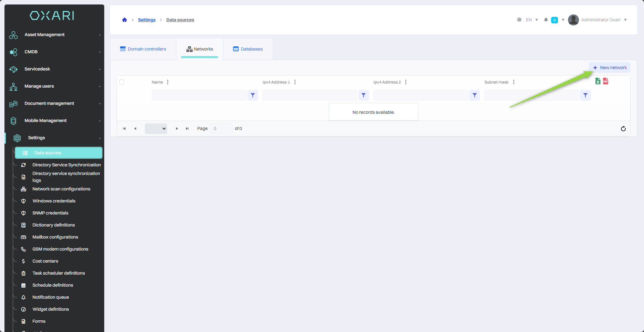Click the New network button
644x332 pixels.
pos(610,68)
